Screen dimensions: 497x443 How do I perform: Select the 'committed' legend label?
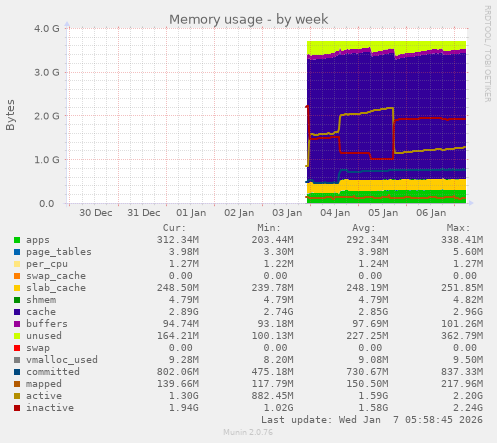pyautogui.click(x=53, y=372)
